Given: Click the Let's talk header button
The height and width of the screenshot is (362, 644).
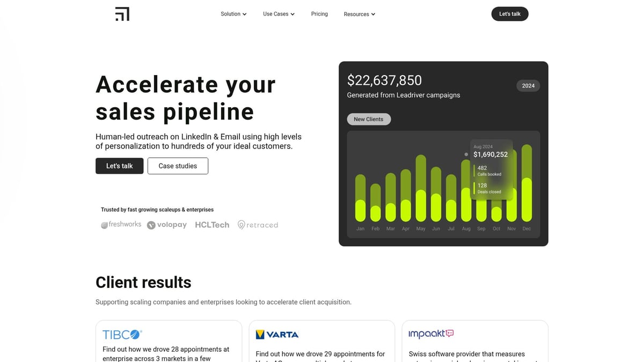Looking at the screenshot, I should coord(509,14).
